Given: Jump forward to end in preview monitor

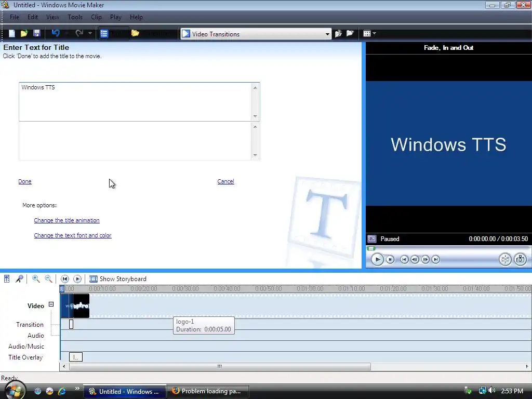Looking at the screenshot, I should click(436, 260).
